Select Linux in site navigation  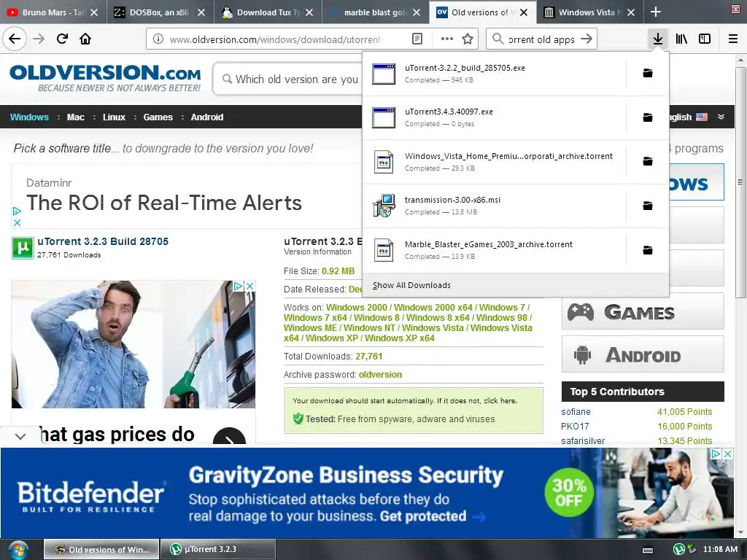[x=114, y=117]
